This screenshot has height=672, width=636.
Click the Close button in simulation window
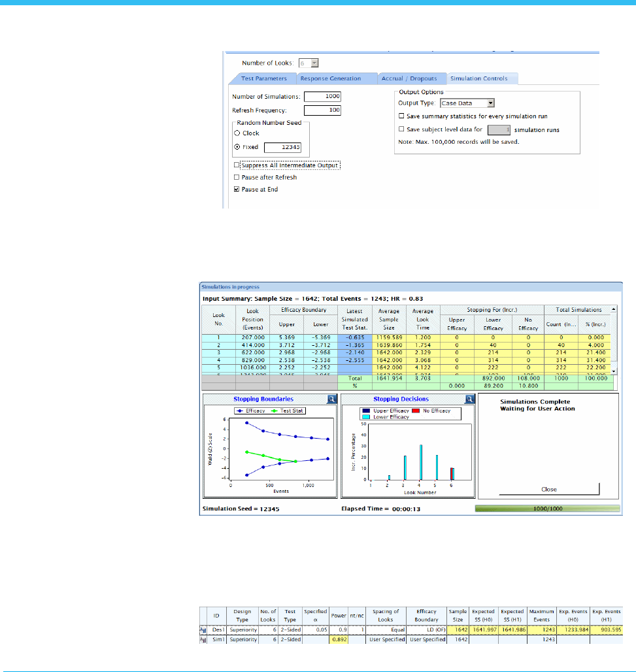[549, 490]
